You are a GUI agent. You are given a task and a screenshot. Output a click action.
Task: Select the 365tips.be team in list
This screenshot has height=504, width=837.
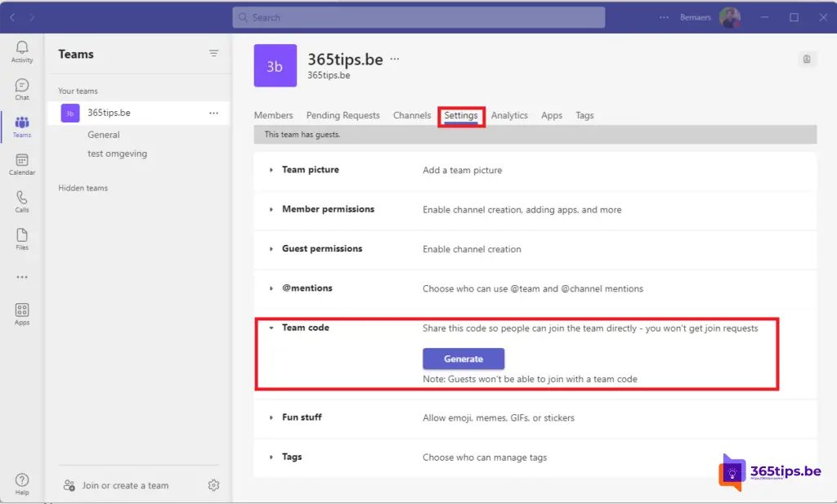point(138,113)
